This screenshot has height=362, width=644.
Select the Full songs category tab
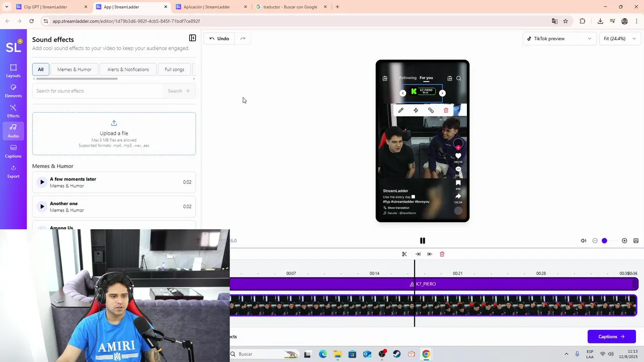174,69
